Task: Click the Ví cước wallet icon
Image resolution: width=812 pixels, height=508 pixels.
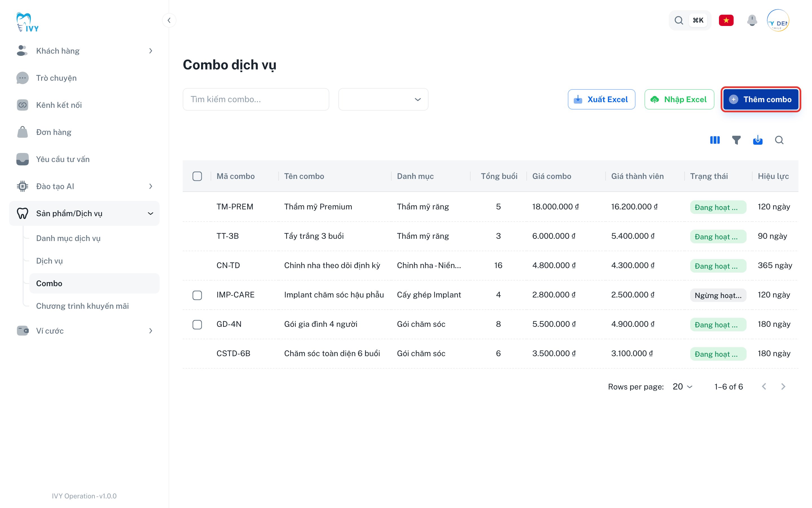Action: pyautogui.click(x=22, y=330)
